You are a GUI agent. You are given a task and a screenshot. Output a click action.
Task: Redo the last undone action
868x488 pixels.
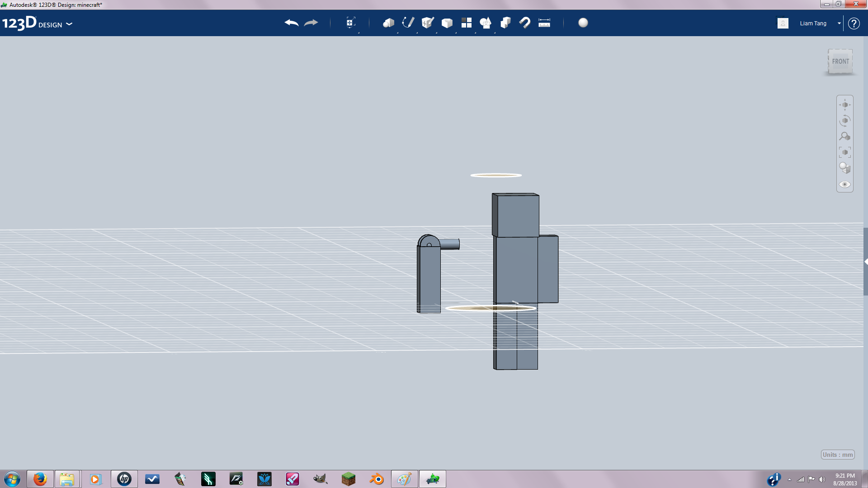[311, 23]
